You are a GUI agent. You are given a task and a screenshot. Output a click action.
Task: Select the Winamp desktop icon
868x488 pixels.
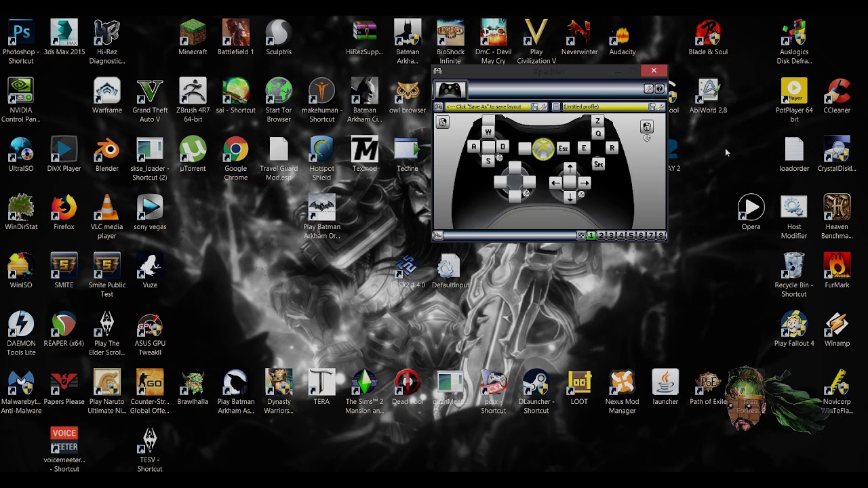837,329
